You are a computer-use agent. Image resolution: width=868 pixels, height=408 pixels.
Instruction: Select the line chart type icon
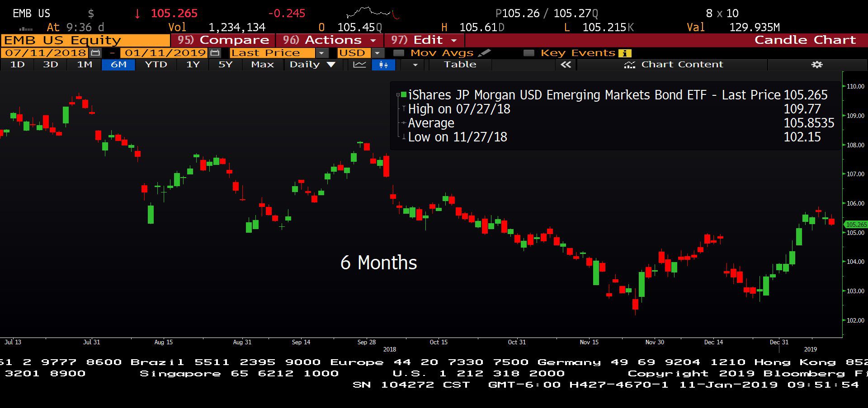359,65
